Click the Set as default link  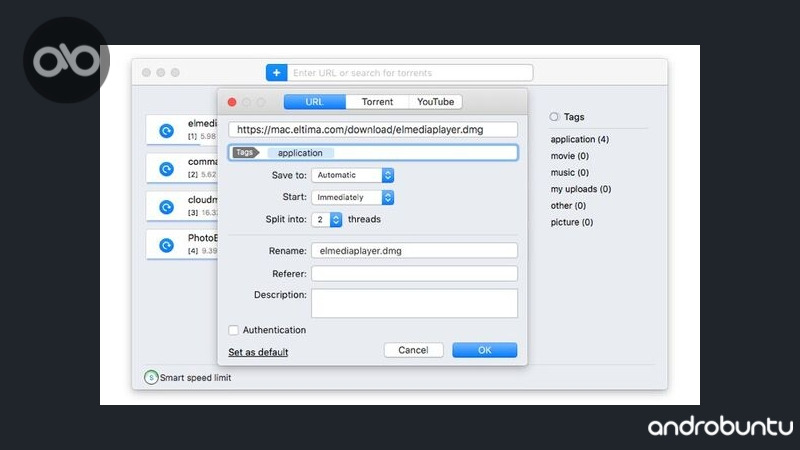pyautogui.click(x=258, y=352)
